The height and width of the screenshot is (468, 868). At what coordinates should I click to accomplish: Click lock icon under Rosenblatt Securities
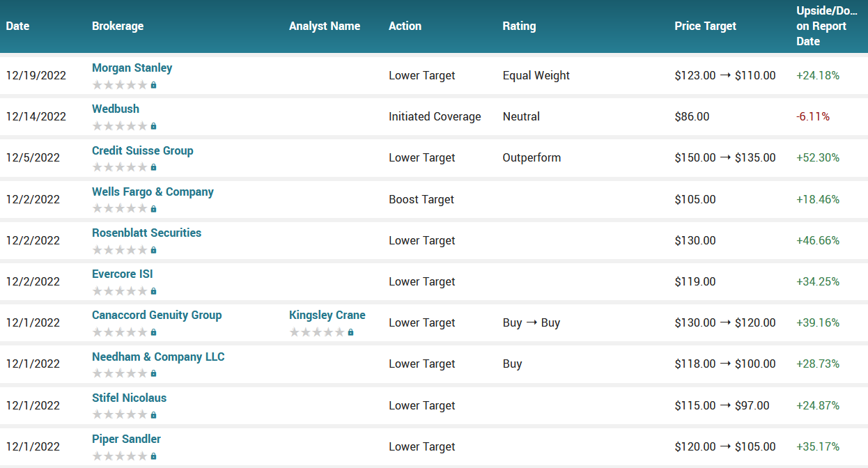(x=153, y=250)
